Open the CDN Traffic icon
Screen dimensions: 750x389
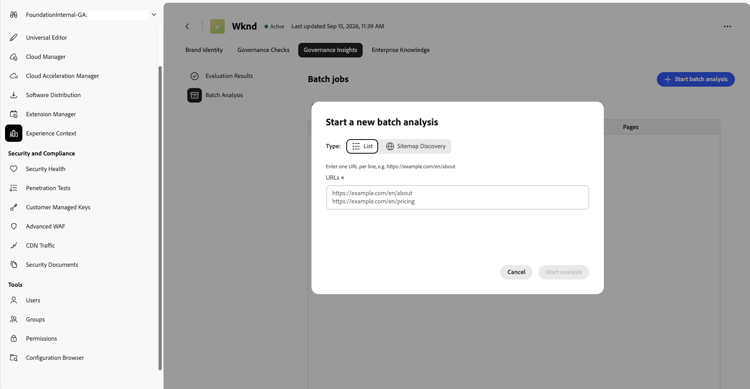coord(14,245)
